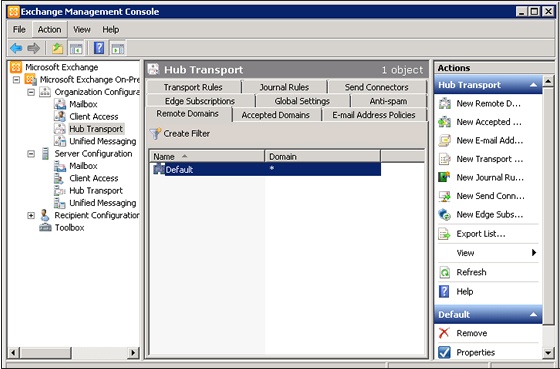Click the Create Filter funnel icon
Screen dimensions: 560x369
click(155, 134)
